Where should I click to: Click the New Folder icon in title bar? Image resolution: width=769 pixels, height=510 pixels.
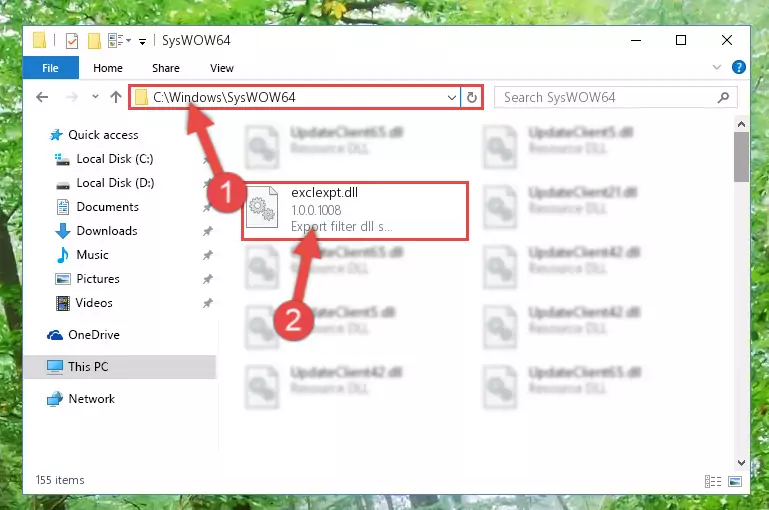coord(94,41)
